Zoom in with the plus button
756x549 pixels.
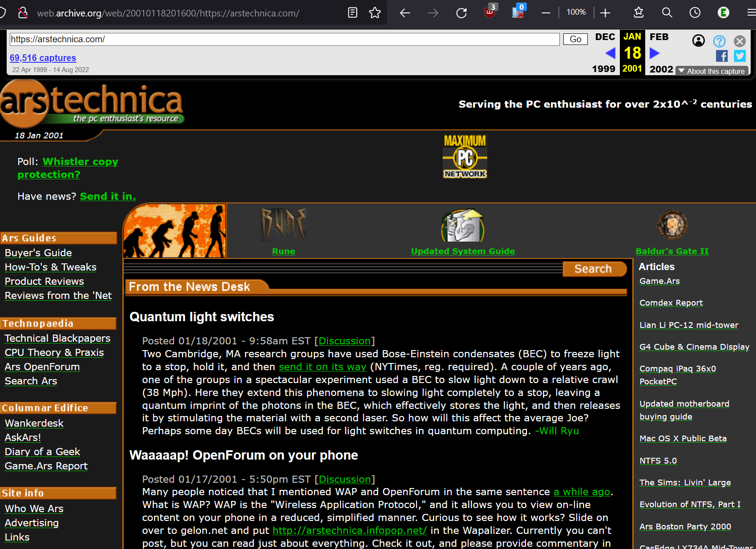click(x=605, y=13)
